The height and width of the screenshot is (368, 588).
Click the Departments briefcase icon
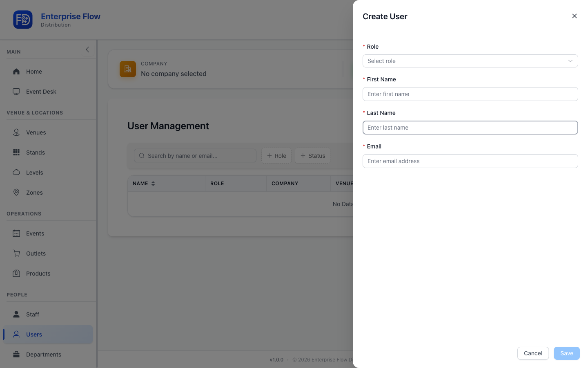(16, 355)
